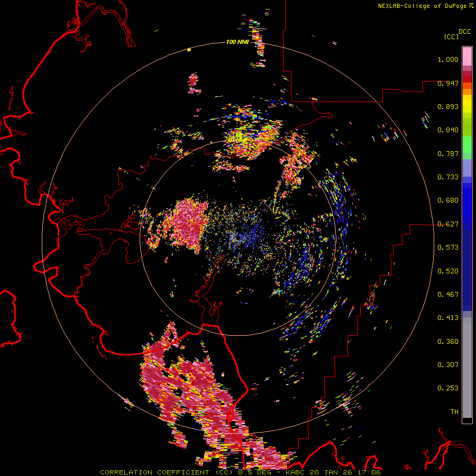Select the 0.253 scale value
476x476 pixels.
coord(448,388)
